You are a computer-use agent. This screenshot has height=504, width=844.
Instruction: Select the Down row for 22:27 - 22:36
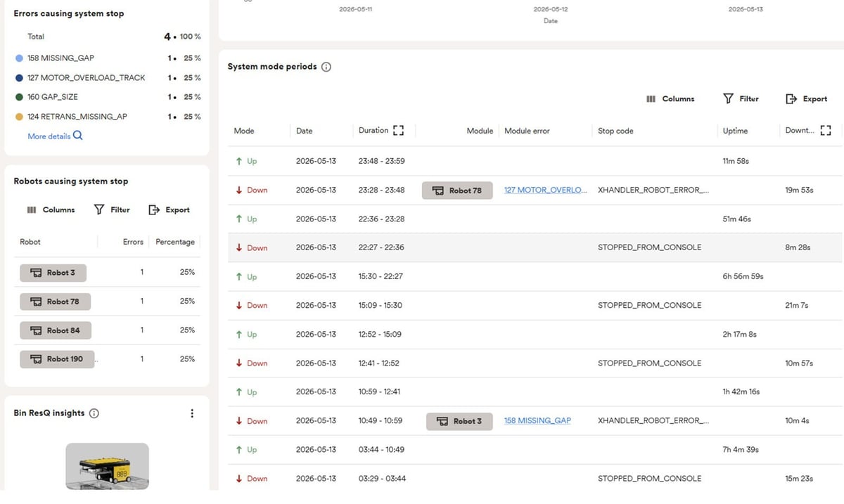[535, 247]
